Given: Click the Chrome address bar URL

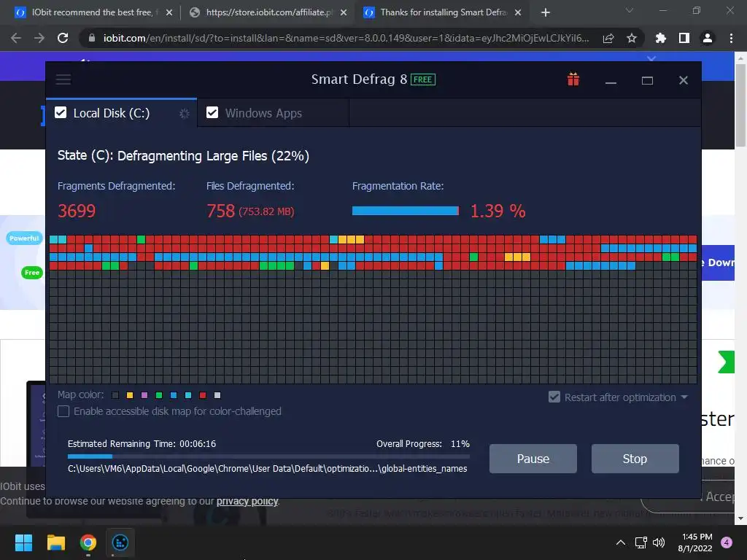Looking at the screenshot, I should pos(347,38).
